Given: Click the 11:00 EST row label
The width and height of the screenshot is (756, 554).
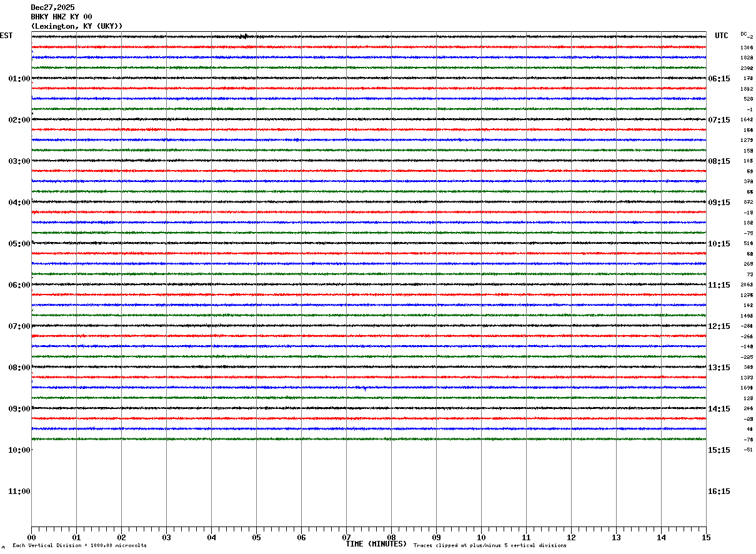Looking at the screenshot, I should [x=19, y=491].
